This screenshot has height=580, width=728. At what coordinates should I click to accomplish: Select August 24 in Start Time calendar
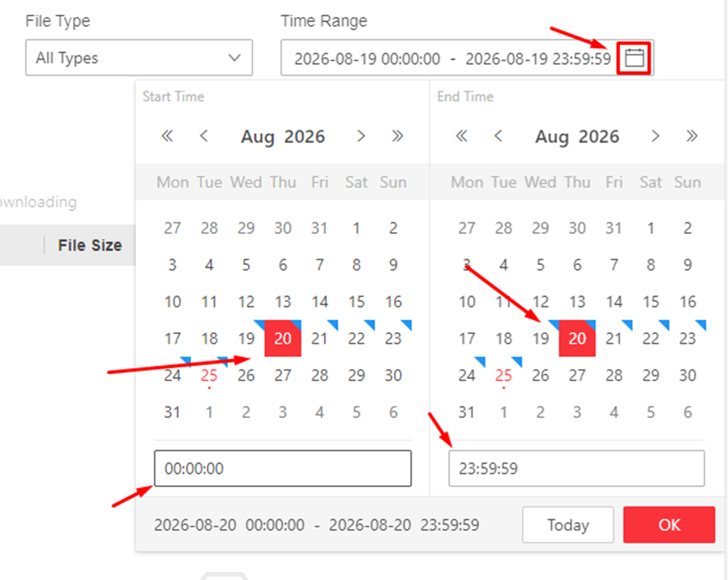coord(172,375)
